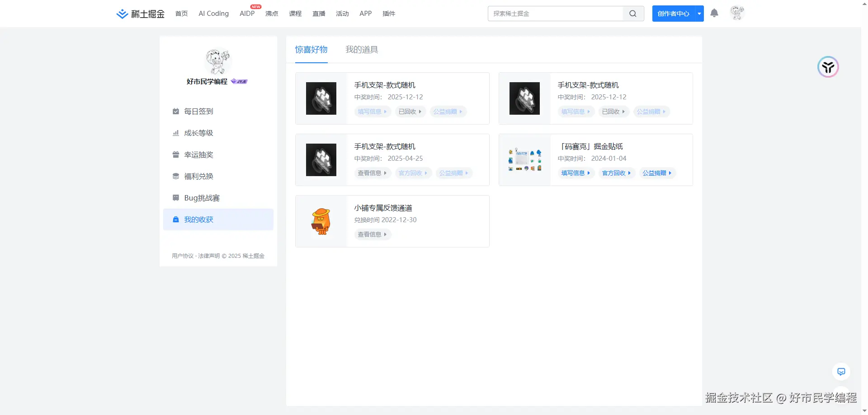Click the search magnifier icon
Viewport: 868px width, 415px height.
pyautogui.click(x=632, y=14)
